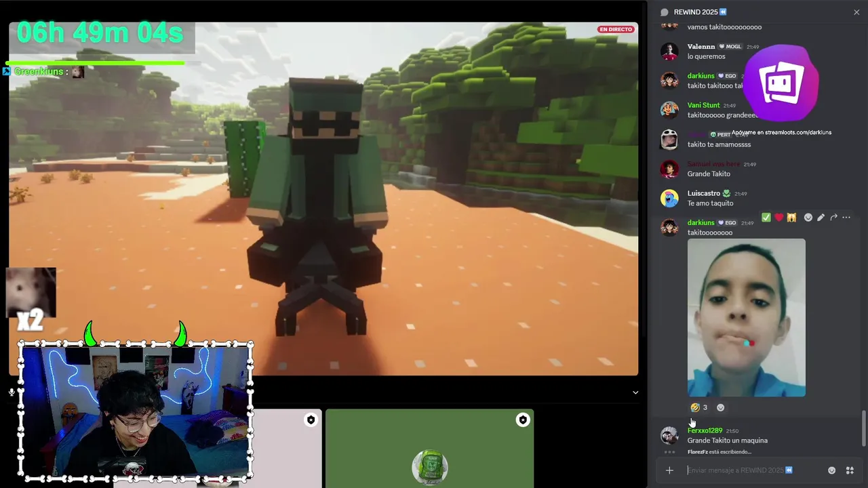Image resolution: width=868 pixels, height=488 pixels.
Task: Open the emoji picker in message box
Action: 831,470
